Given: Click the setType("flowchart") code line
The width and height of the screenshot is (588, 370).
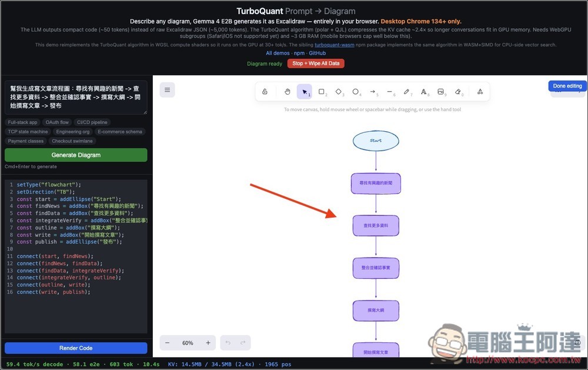Looking at the screenshot, I should [49, 185].
